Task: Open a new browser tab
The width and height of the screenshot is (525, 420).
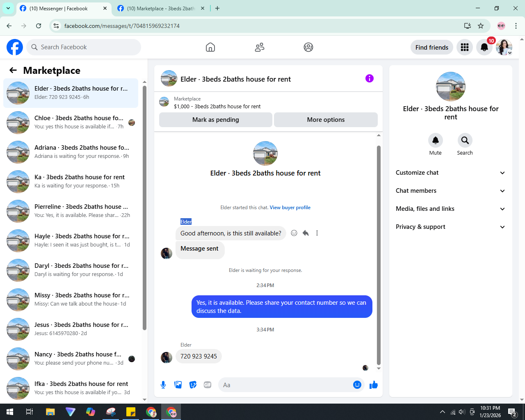Action: [x=217, y=8]
